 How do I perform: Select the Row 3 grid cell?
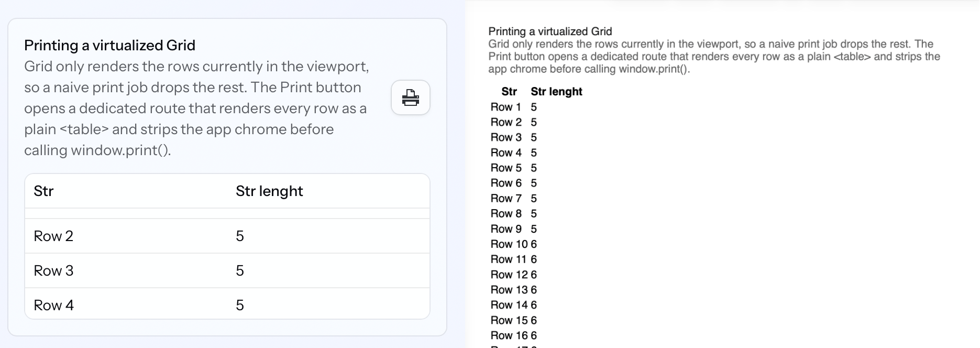[x=53, y=270]
